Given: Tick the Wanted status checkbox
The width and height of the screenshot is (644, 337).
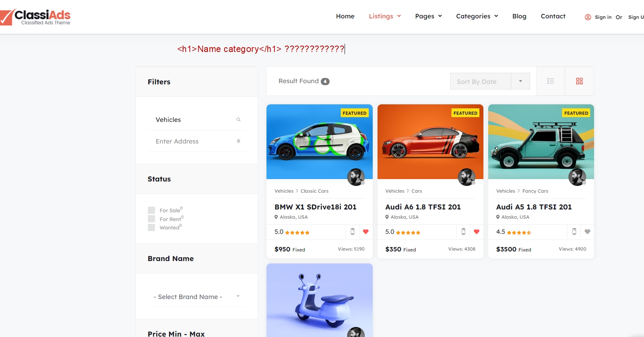Looking at the screenshot, I should click(x=151, y=227).
